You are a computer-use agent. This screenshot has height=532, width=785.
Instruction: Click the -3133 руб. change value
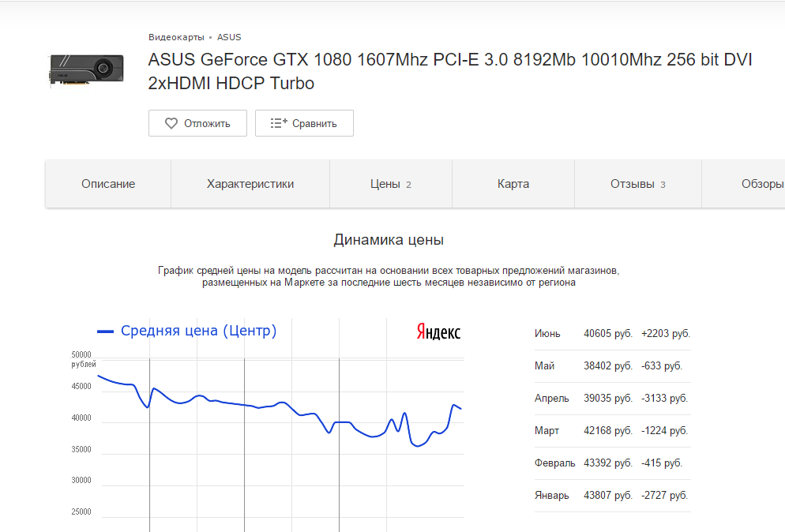pos(664,399)
